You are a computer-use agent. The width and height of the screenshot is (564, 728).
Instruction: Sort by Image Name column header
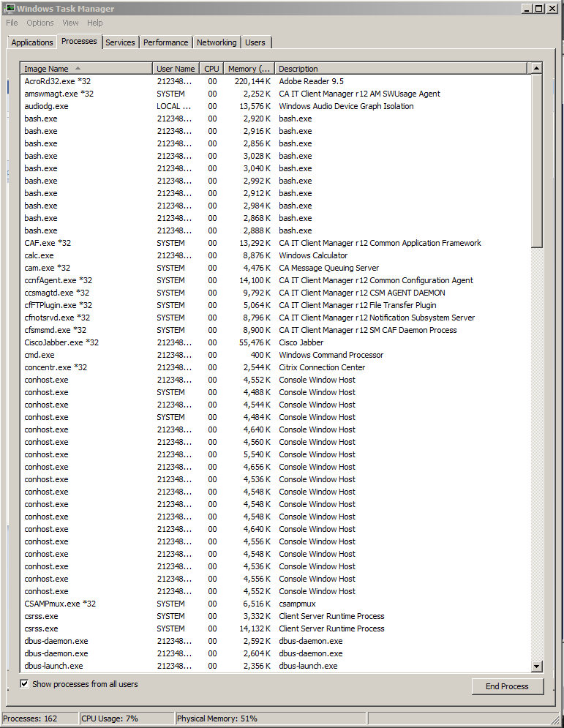(86, 68)
